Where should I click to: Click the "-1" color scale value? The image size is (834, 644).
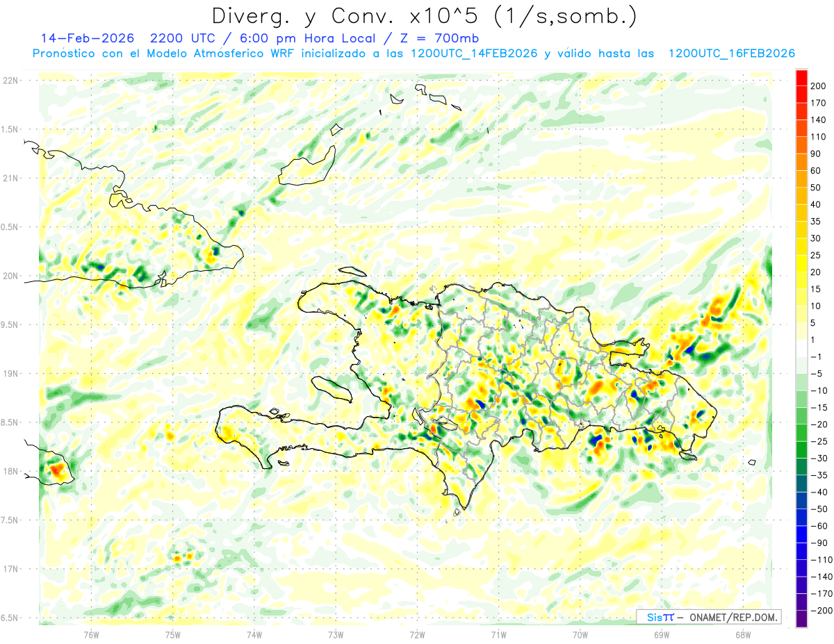pyautogui.click(x=816, y=356)
